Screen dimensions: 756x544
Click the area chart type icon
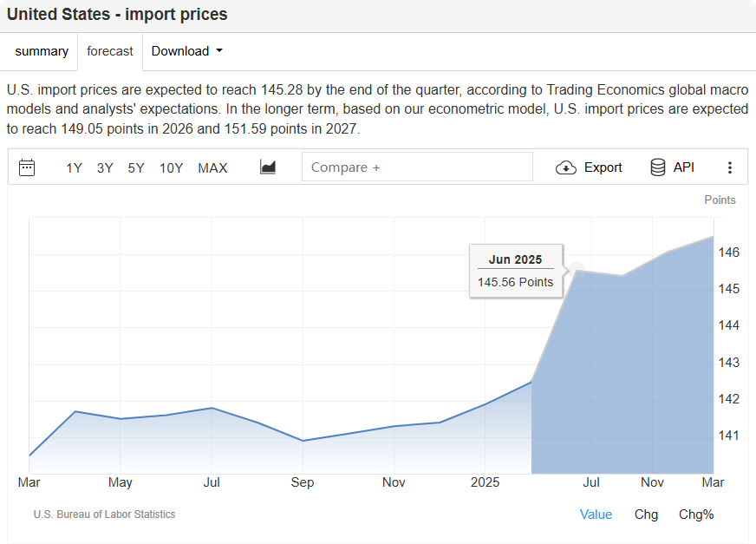(268, 167)
